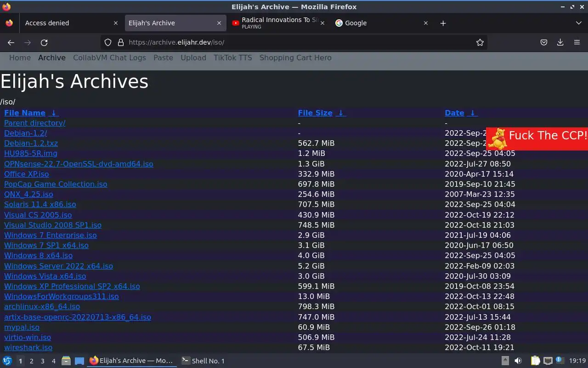Close the Access denied tab
588x368 pixels.
[x=115, y=23]
